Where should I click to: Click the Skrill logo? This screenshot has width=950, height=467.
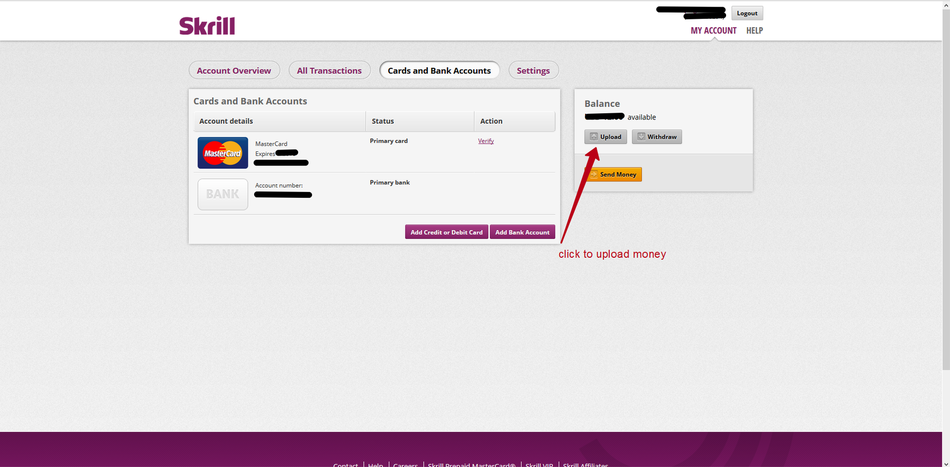207,25
